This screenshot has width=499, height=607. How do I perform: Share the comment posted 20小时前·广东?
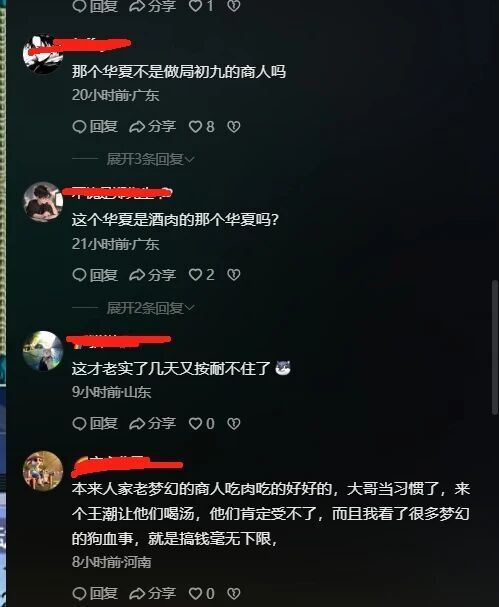coord(153,127)
